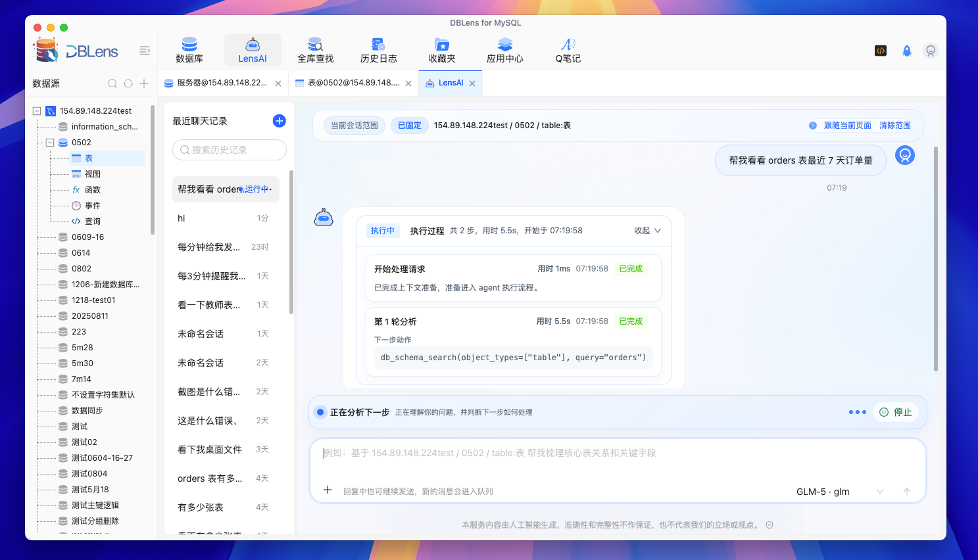978x560 pixels.
Task: Select 函数 node in tree
Action: (93, 190)
